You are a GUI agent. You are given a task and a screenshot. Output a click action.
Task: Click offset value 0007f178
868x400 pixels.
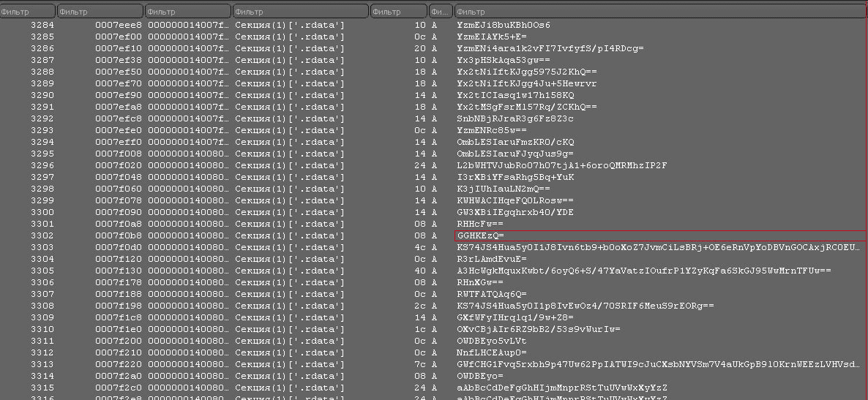[x=119, y=283]
